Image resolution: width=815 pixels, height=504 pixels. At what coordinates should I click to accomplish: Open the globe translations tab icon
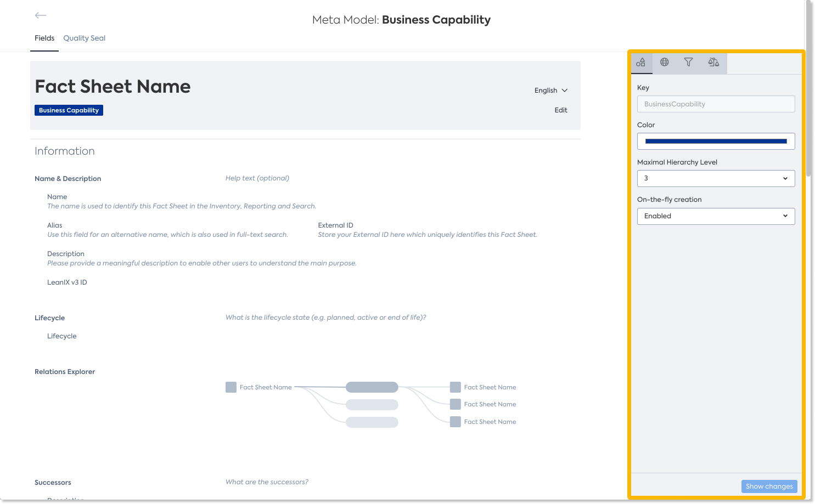tap(665, 63)
